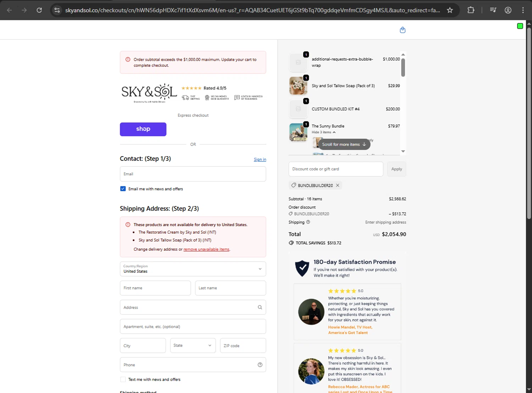
Task: Reload the page in the browser
Action: point(39,10)
